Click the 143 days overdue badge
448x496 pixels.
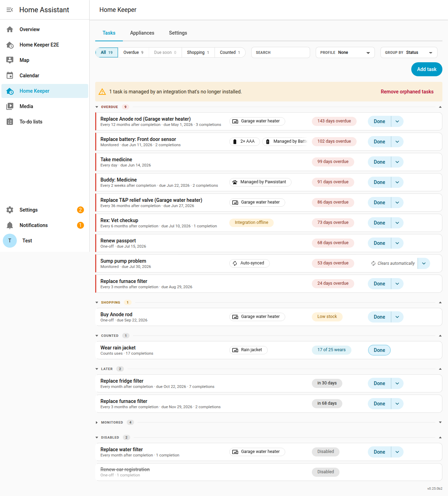pos(334,121)
